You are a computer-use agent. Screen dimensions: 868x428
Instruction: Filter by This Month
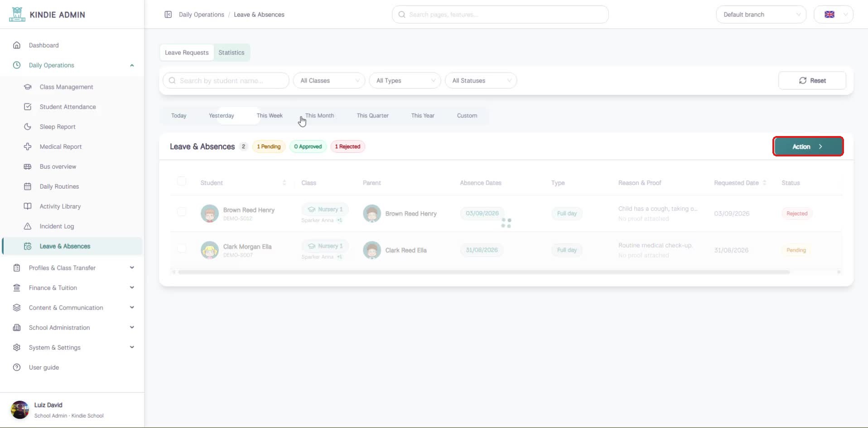320,116
